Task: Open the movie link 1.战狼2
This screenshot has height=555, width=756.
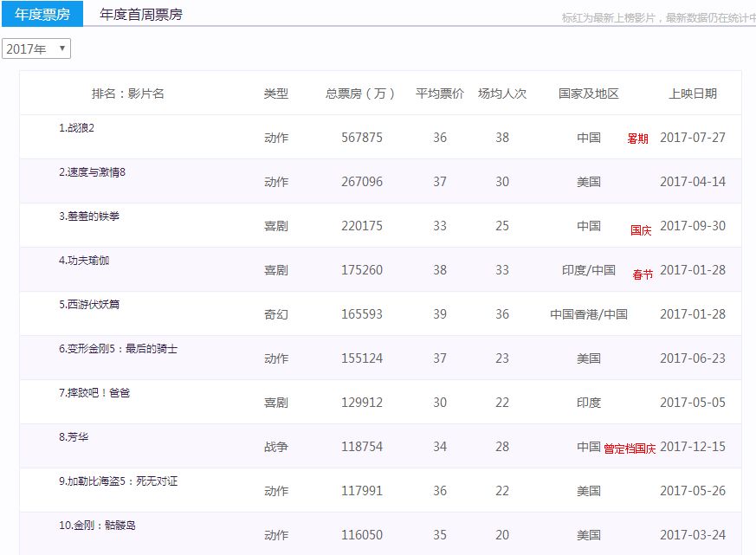Action: [x=76, y=128]
